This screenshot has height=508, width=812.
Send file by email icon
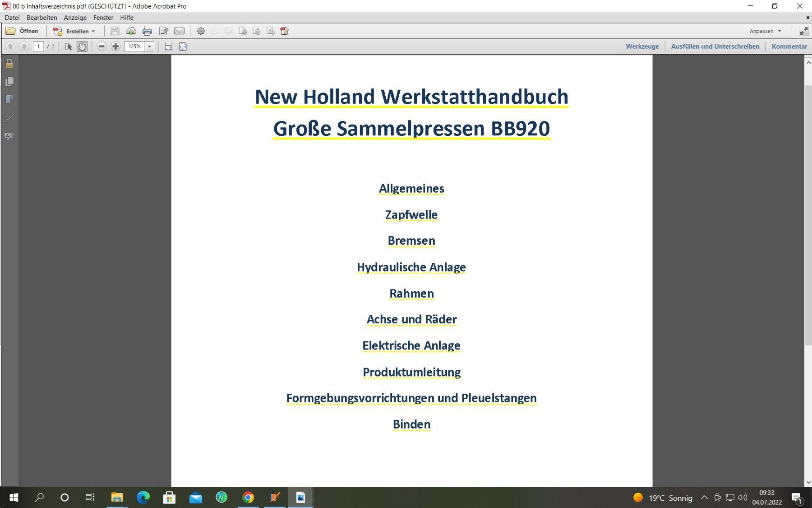tap(179, 31)
